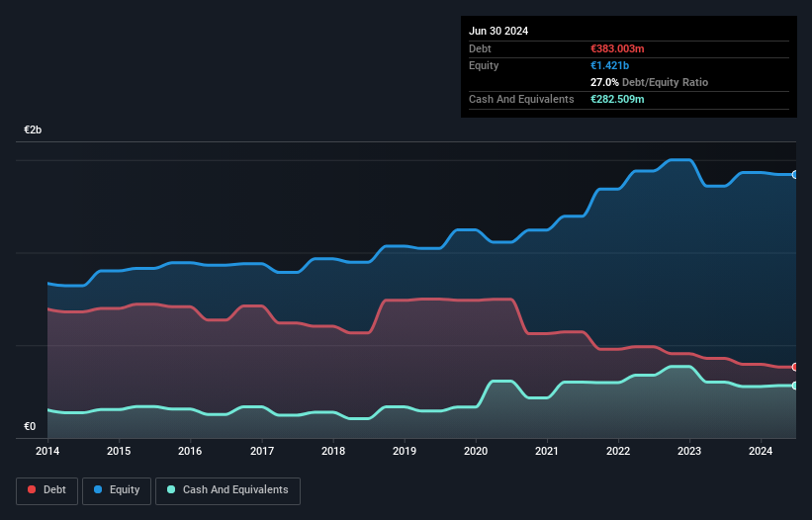Click the blue Equity endpoint marker
This screenshot has height=520, width=812.
[x=795, y=175]
